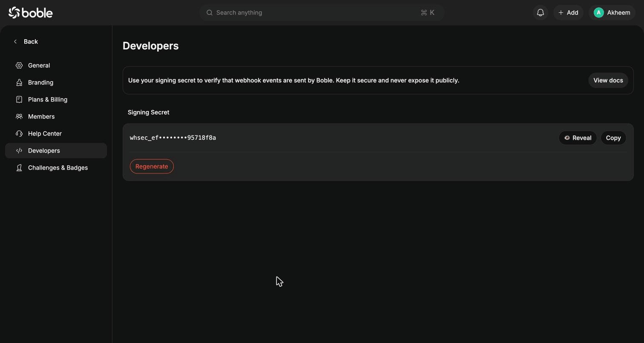This screenshot has height=343, width=644.
Task: Copy the signing secret
Action: click(x=613, y=138)
